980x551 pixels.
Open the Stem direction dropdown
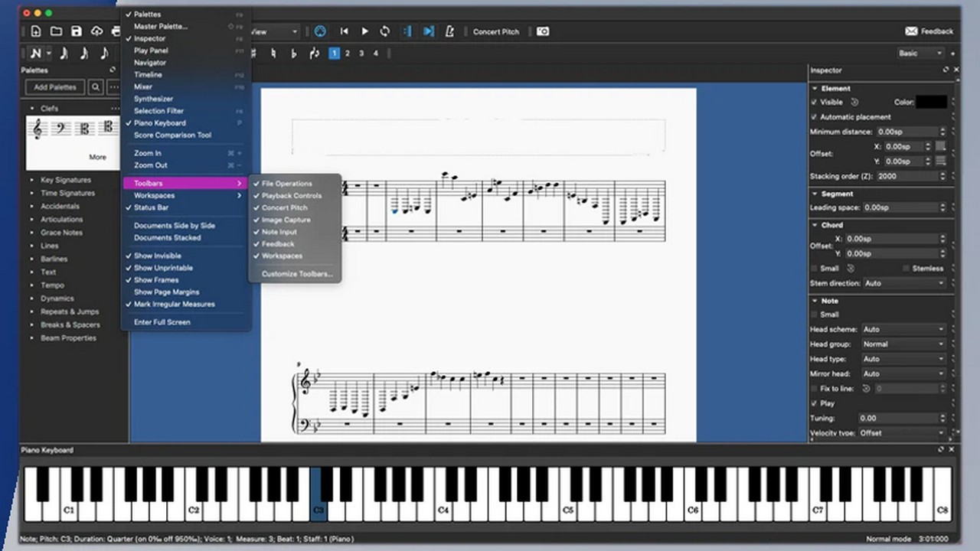pyautogui.click(x=904, y=283)
